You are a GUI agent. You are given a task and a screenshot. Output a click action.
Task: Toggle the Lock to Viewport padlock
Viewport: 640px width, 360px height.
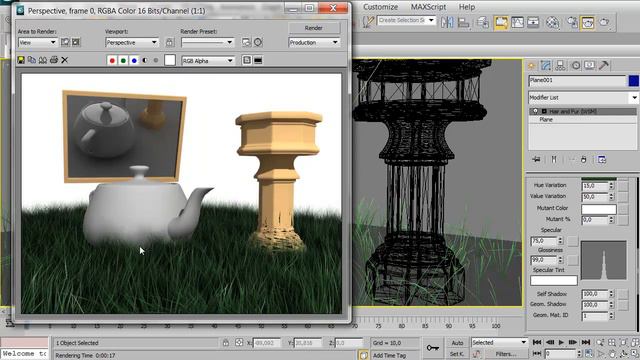point(169,42)
